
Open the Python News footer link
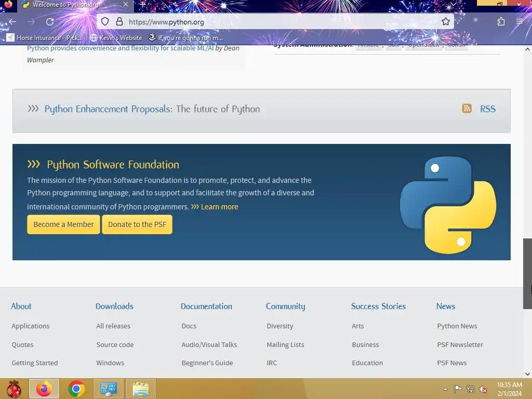(x=457, y=326)
